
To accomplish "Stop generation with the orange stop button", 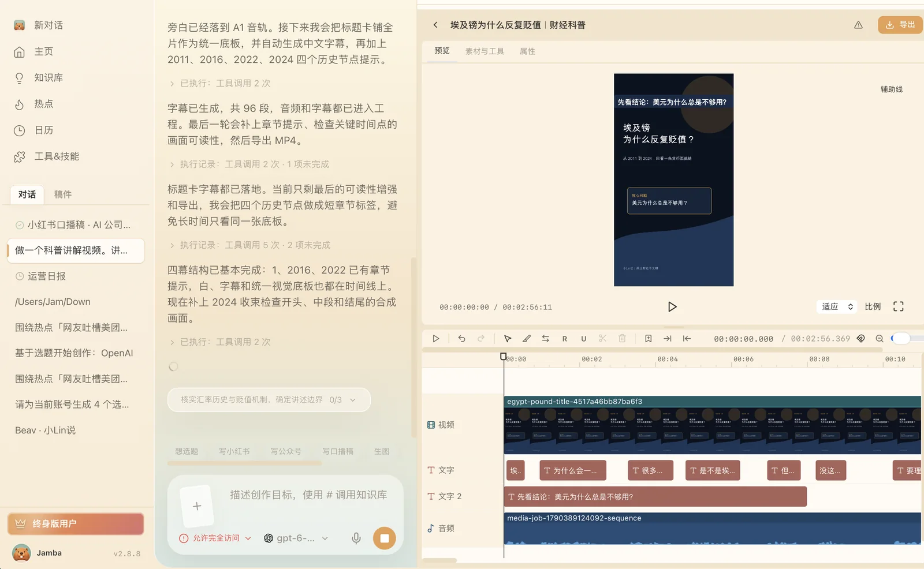I will point(385,538).
